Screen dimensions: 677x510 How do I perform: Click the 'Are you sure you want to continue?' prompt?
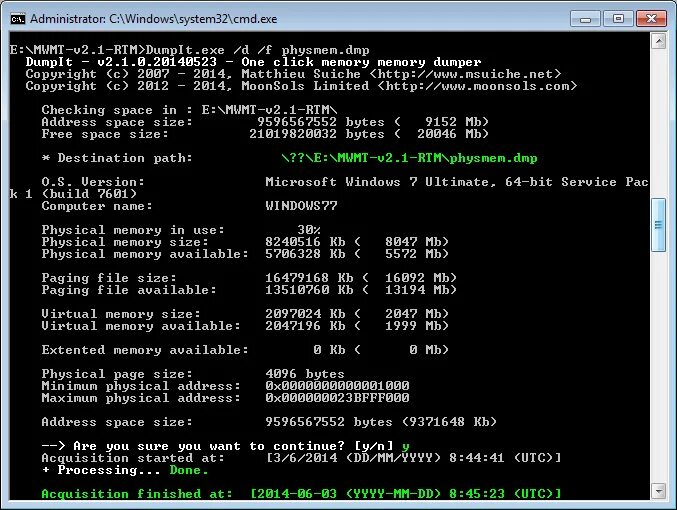click(x=209, y=446)
